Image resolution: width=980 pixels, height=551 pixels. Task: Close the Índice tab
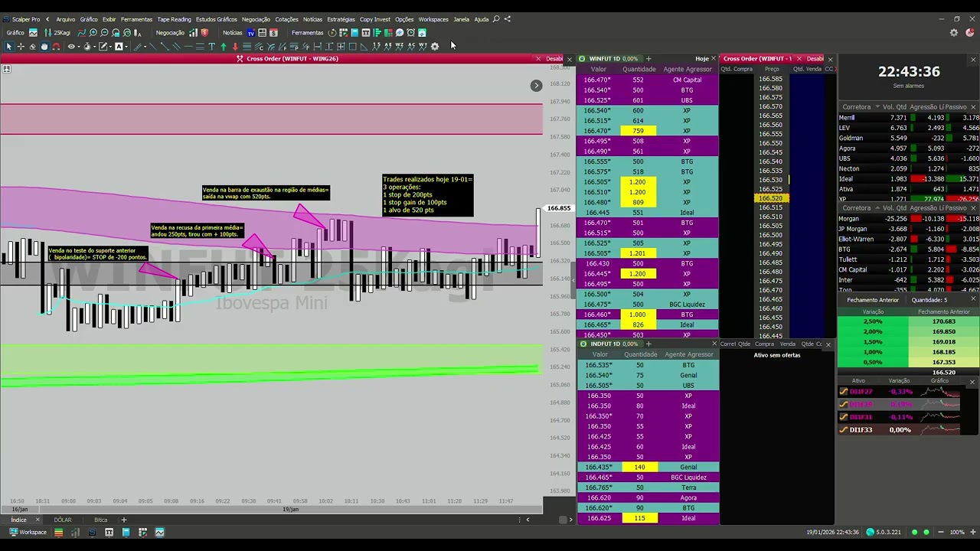coord(37,520)
